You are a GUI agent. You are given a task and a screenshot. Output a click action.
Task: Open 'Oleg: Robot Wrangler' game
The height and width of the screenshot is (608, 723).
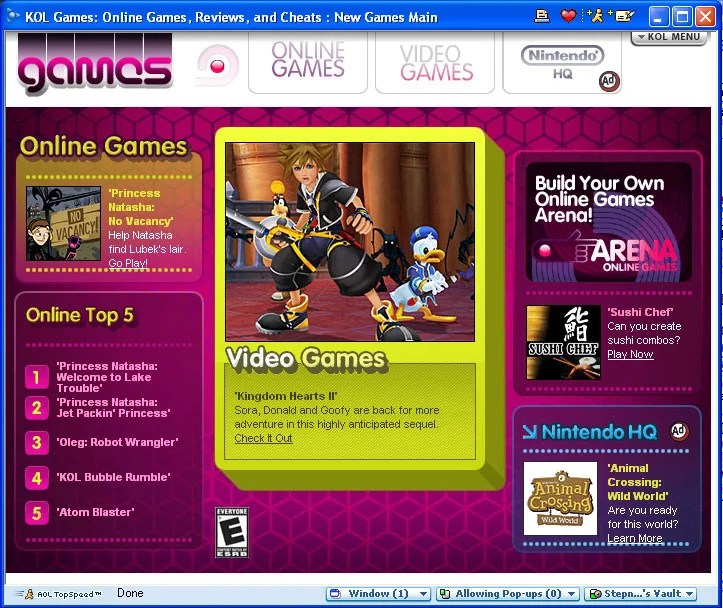click(117, 443)
